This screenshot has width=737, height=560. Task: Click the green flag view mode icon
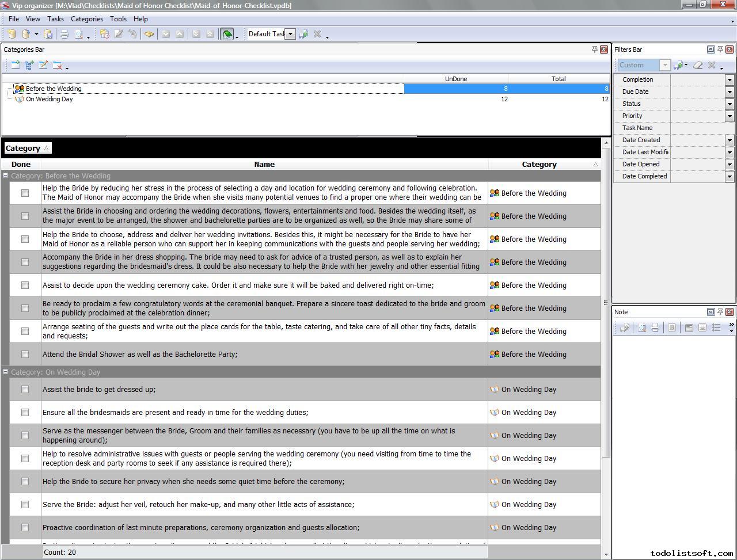(x=227, y=34)
